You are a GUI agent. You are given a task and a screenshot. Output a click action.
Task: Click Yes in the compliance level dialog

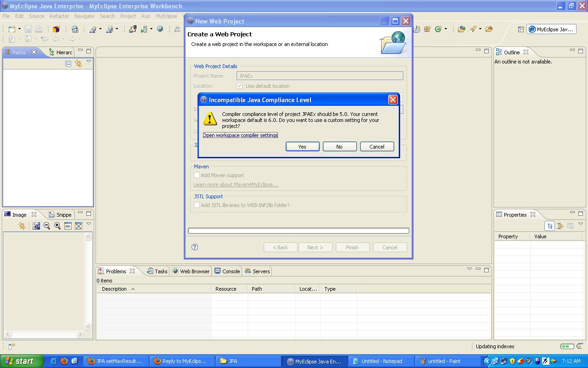tap(302, 146)
